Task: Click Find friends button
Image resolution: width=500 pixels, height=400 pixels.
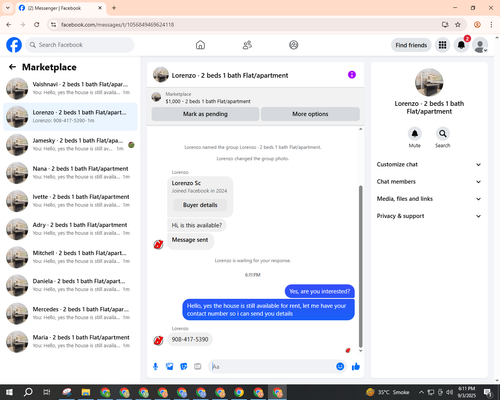Action: pyautogui.click(x=411, y=45)
